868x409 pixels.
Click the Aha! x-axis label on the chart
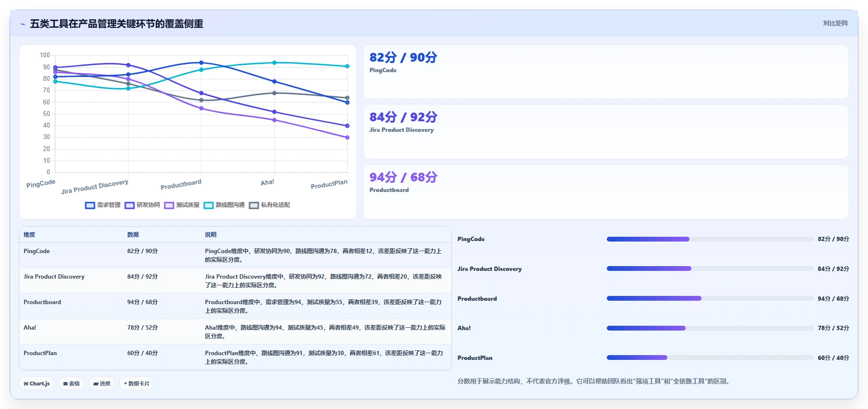[268, 182]
